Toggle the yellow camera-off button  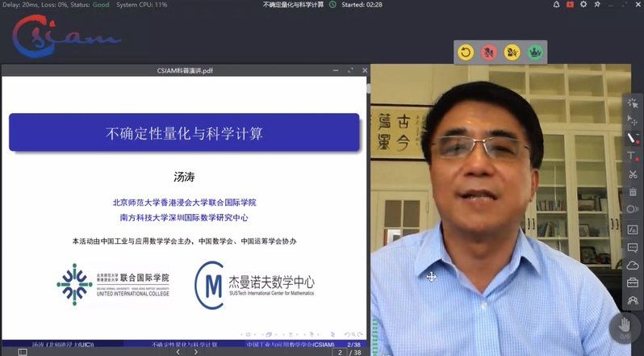pyautogui.click(x=511, y=52)
